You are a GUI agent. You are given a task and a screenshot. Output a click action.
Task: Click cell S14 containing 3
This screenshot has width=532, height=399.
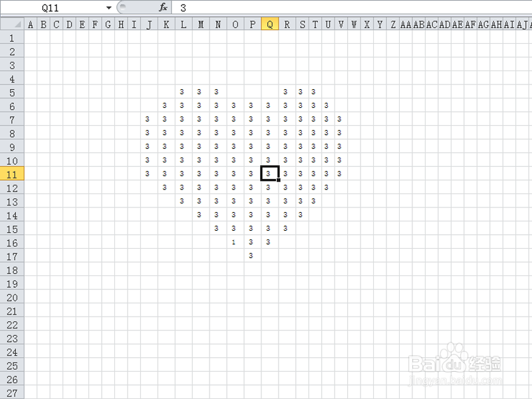click(303, 214)
